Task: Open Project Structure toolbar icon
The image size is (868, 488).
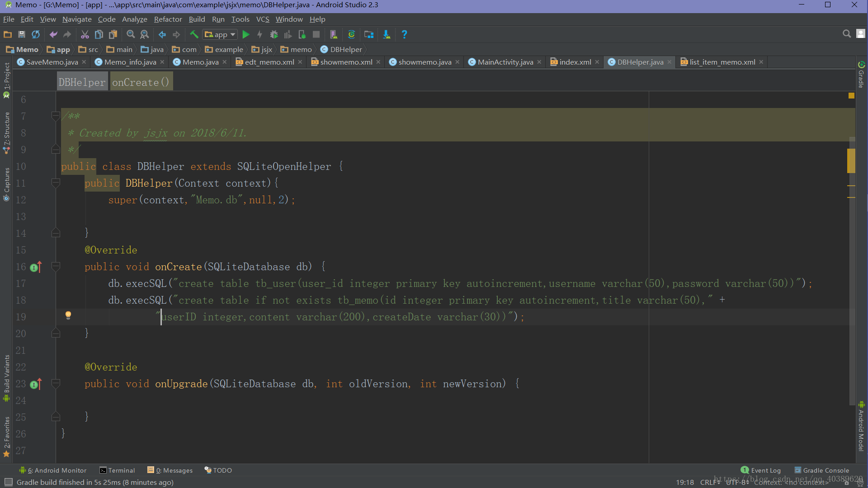Action: coord(369,34)
